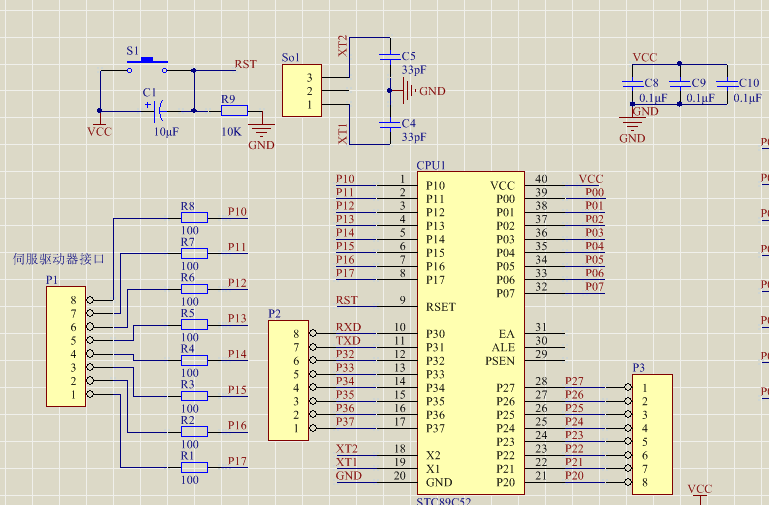The width and height of the screenshot is (769, 505).
Task: Select the VCC power port above C8
Action: pos(645,59)
